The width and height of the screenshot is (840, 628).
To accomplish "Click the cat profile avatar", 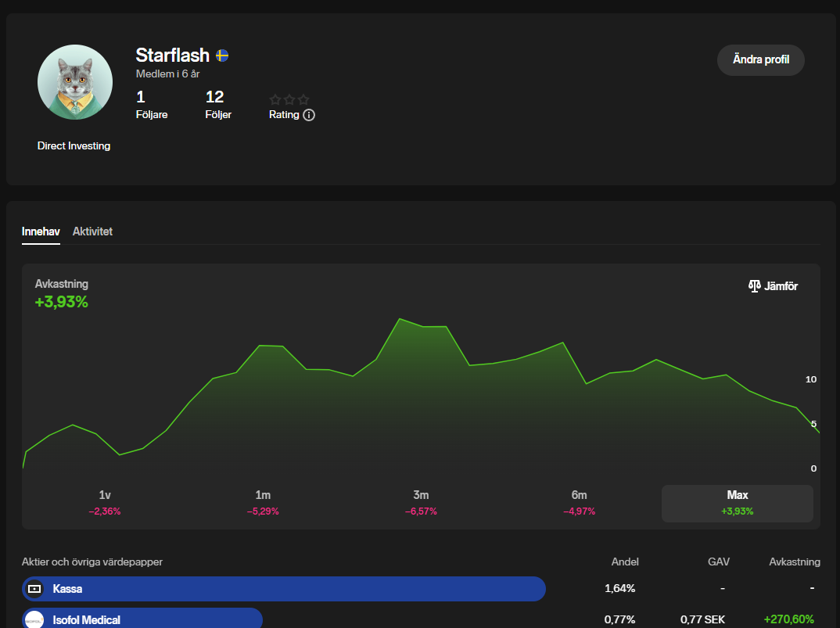I will (x=75, y=82).
